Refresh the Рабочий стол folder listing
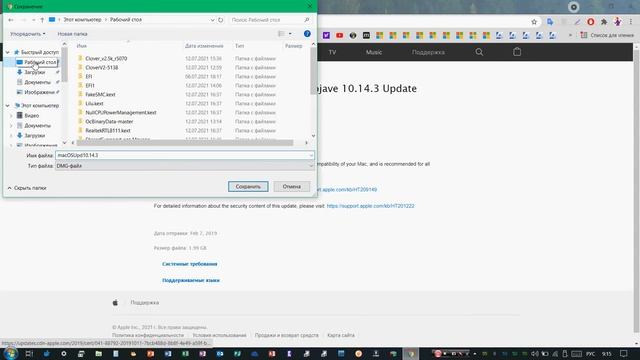The width and height of the screenshot is (640, 360). 221,20
